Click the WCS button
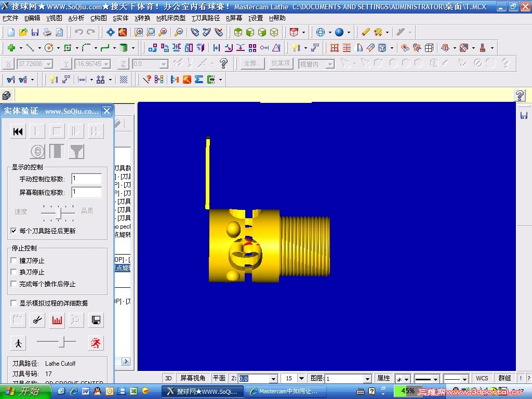 coord(482,378)
